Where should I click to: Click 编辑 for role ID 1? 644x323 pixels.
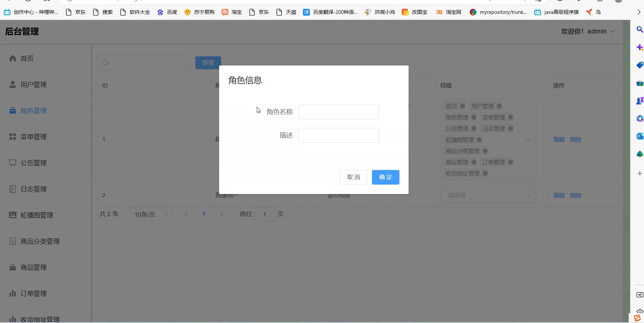[559, 139]
